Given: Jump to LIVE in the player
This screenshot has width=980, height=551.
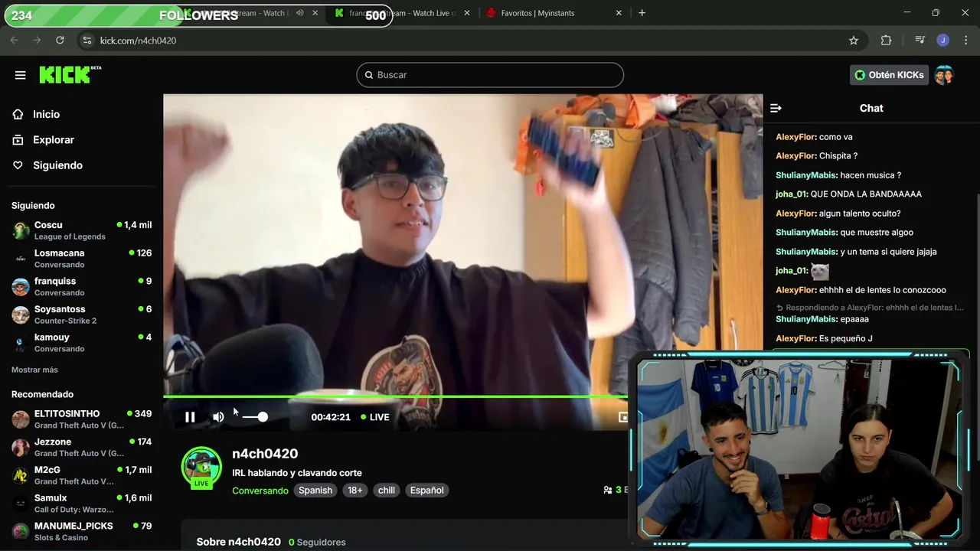Looking at the screenshot, I should [375, 417].
